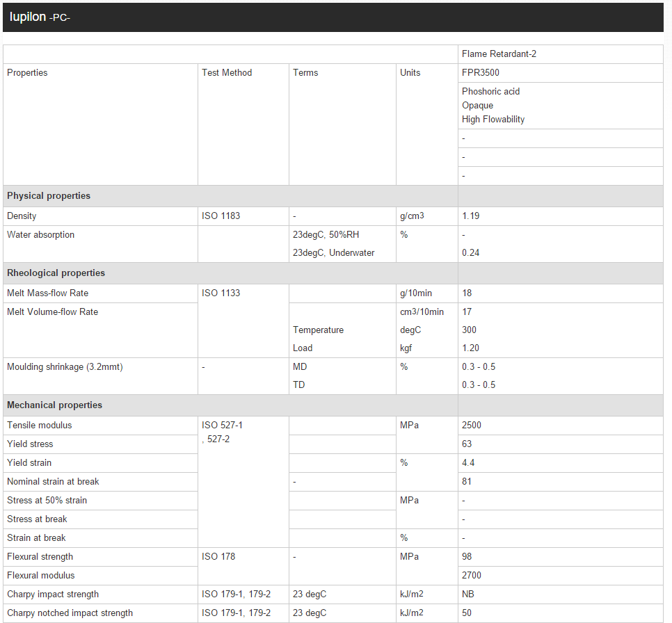Select the yield stress value 63
672x623 pixels.
click(467, 444)
